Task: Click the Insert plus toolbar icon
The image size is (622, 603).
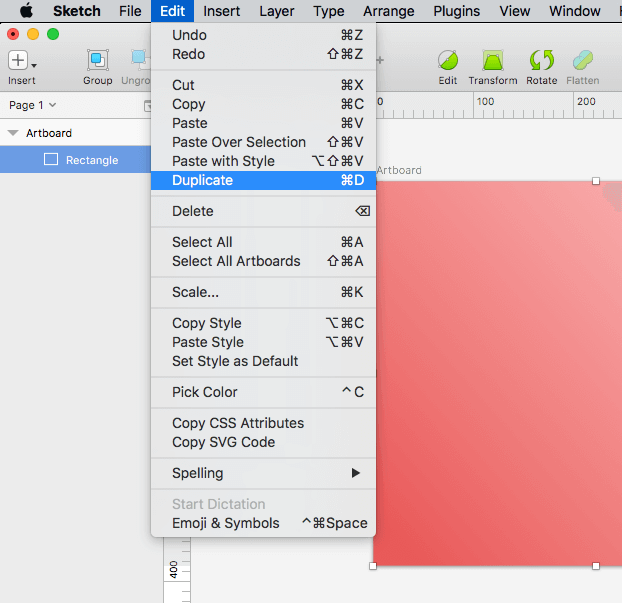Action: [x=18, y=60]
